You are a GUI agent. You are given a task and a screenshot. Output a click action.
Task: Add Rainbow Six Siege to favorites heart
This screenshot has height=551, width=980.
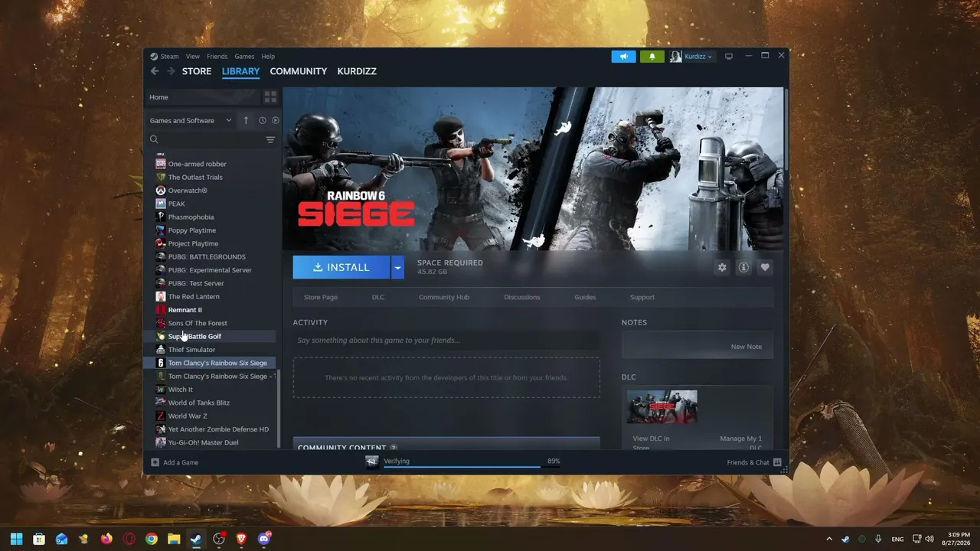[765, 267]
